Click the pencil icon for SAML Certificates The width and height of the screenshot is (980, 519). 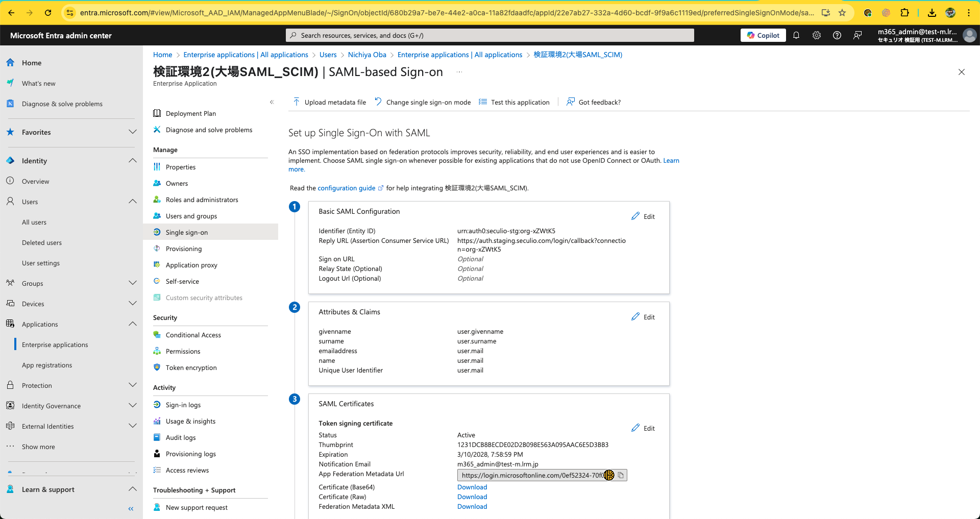[635, 428]
